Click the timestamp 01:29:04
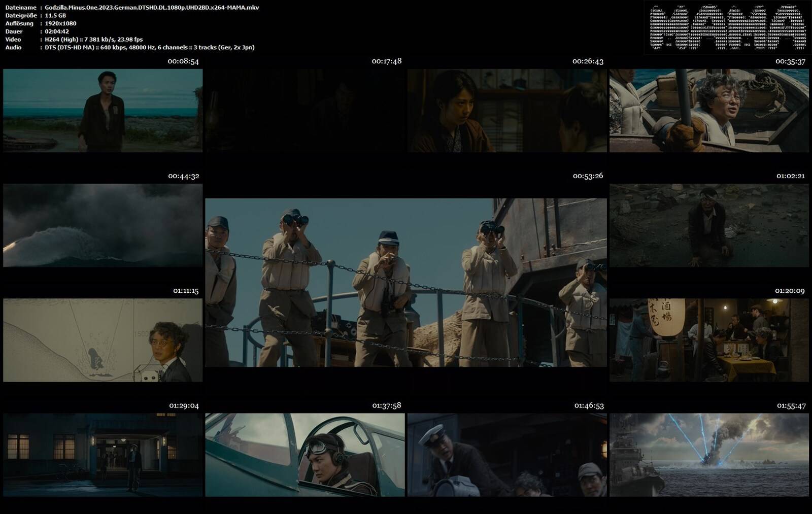Screen dimensions: 812x514 pyautogui.click(x=184, y=406)
